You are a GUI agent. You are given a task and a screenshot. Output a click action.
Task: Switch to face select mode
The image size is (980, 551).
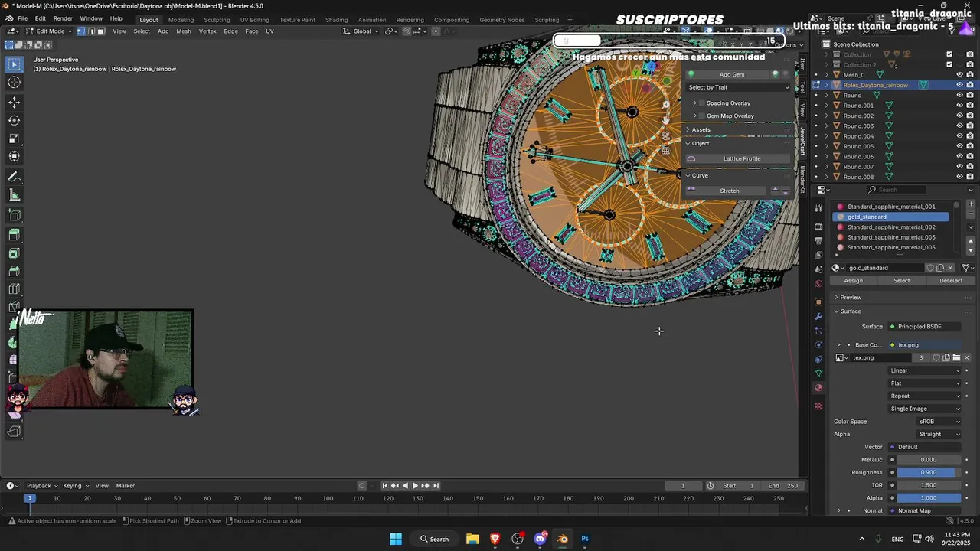tap(101, 31)
